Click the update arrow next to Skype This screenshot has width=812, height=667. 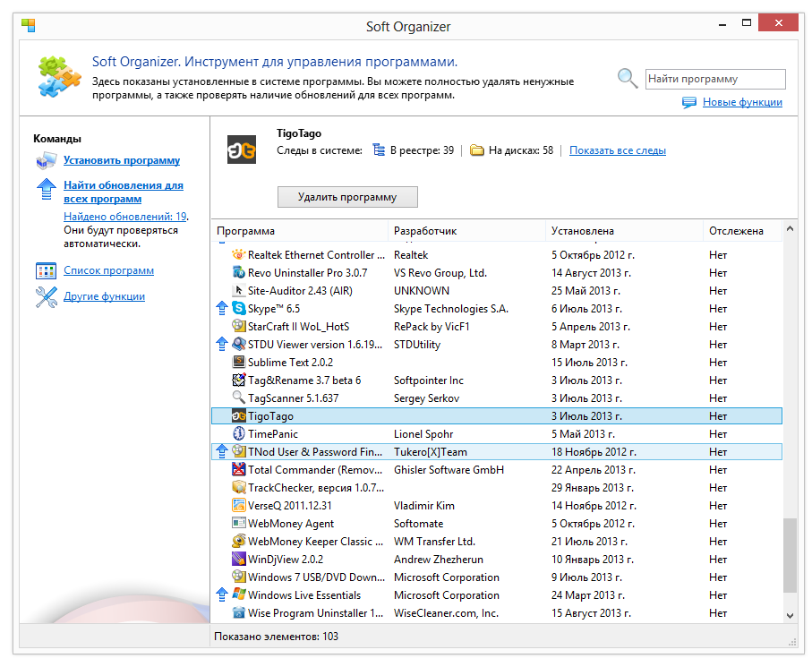tap(222, 308)
